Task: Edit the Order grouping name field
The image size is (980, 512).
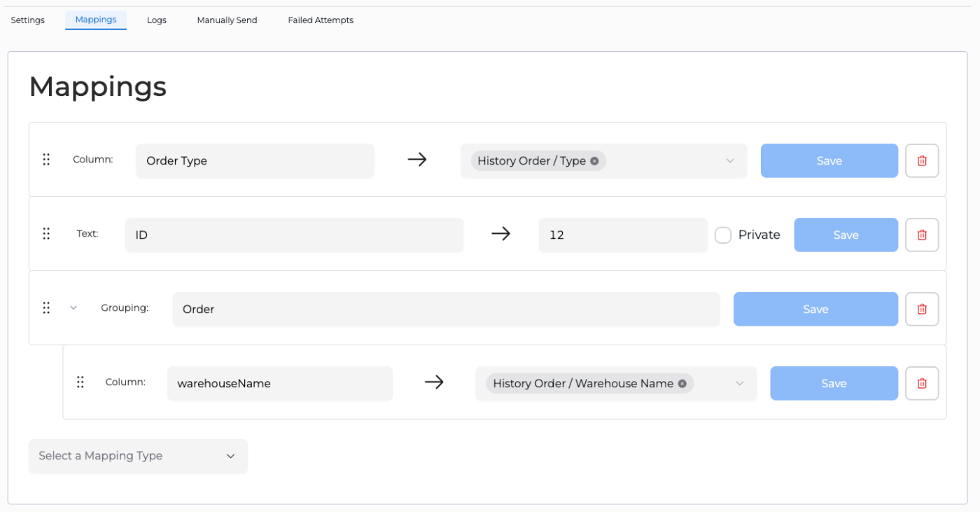Action: point(446,309)
